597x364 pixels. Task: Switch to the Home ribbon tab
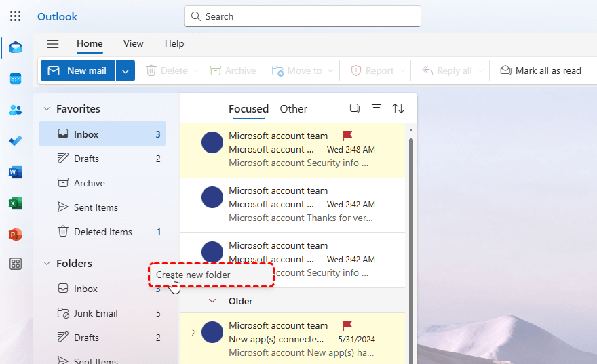click(x=90, y=44)
